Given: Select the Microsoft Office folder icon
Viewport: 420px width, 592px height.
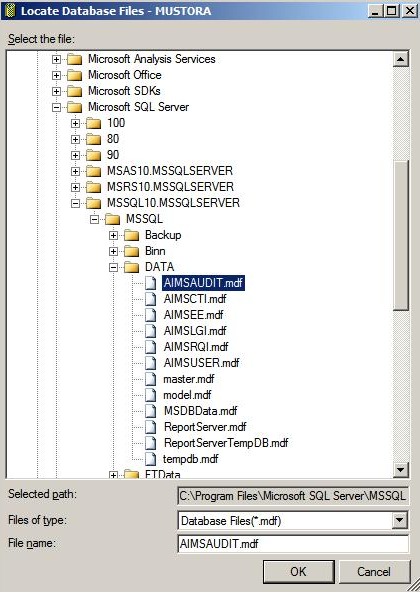Looking at the screenshot, I should pos(74,75).
